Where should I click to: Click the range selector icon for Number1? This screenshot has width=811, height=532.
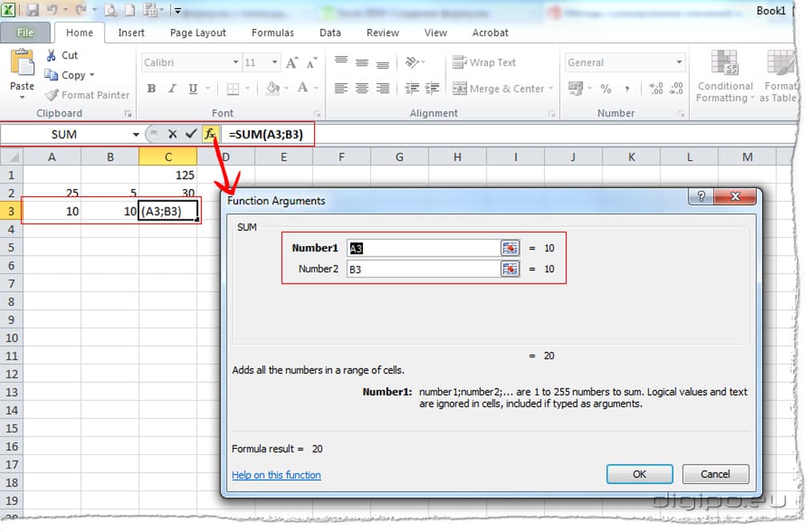tap(510, 248)
